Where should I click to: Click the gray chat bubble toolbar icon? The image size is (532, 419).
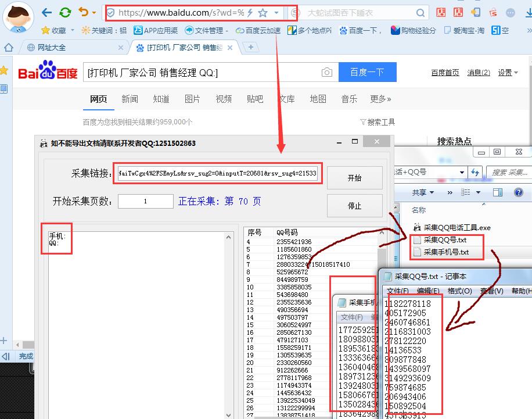pyautogui.click(x=511, y=13)
